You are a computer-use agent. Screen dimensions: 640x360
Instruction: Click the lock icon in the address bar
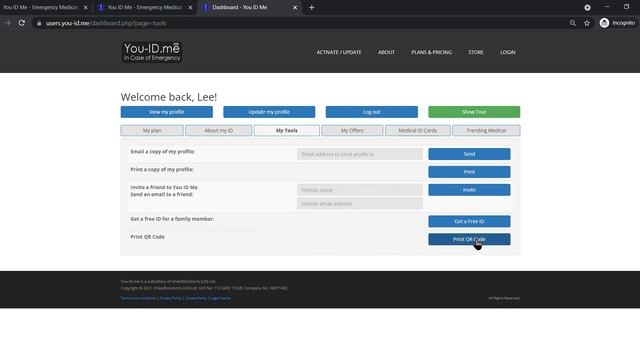tap(39, 23)
